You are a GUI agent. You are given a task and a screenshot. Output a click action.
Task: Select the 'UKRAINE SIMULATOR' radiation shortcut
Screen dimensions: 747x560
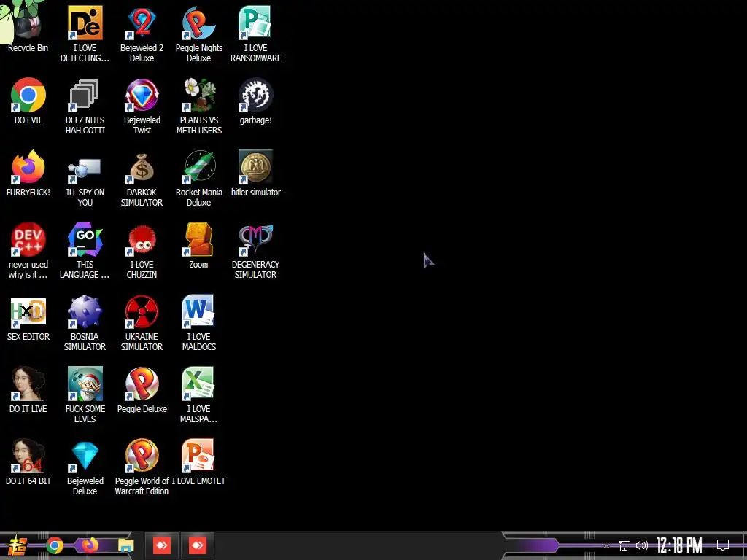pyautogui.click(x=142, y=311)
